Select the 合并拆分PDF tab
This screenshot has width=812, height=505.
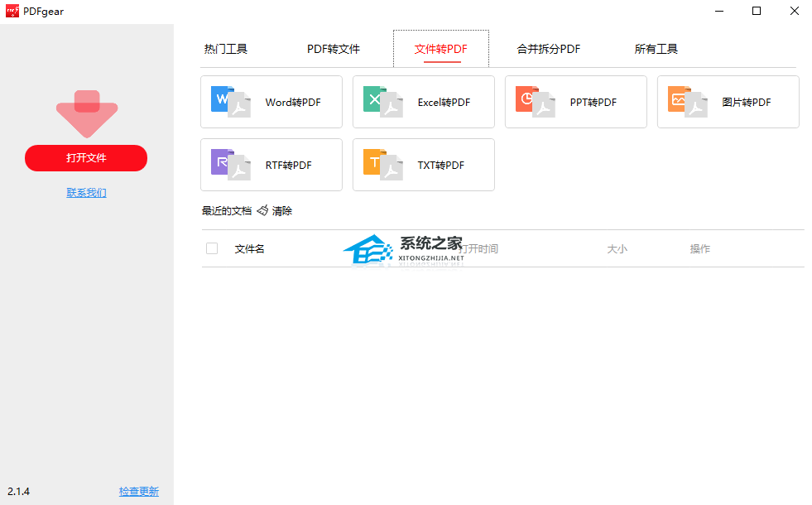[x=548, y=49]
